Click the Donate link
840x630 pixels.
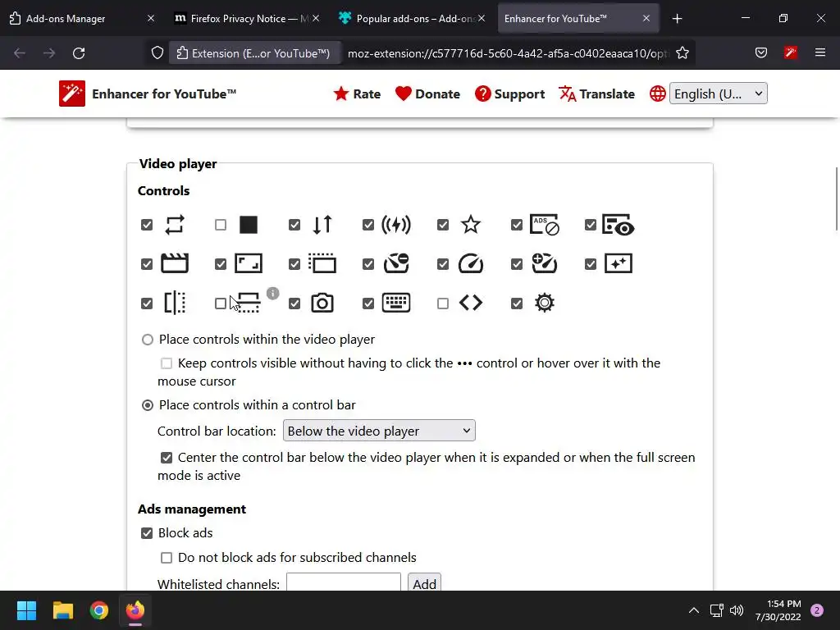click(427, 94)
